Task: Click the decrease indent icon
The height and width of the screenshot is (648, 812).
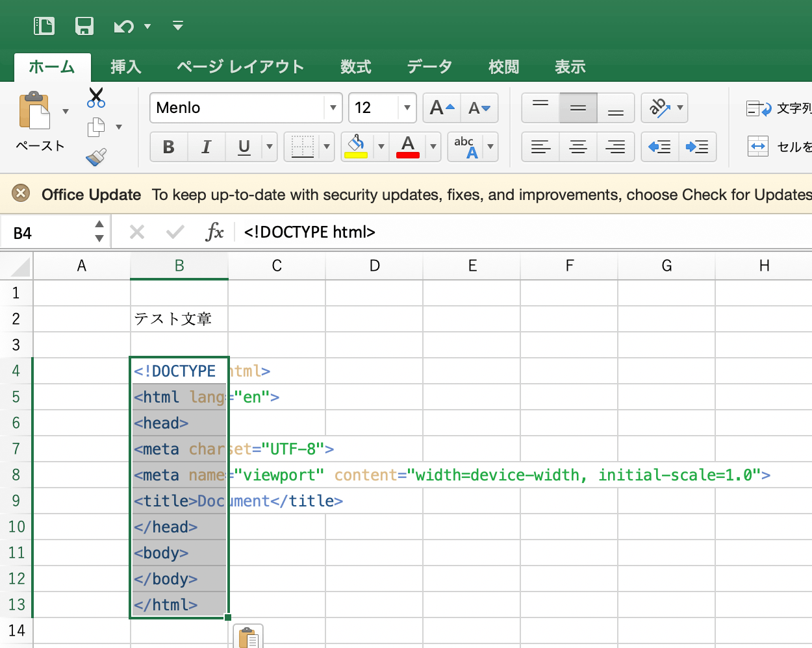Action: 660,147
